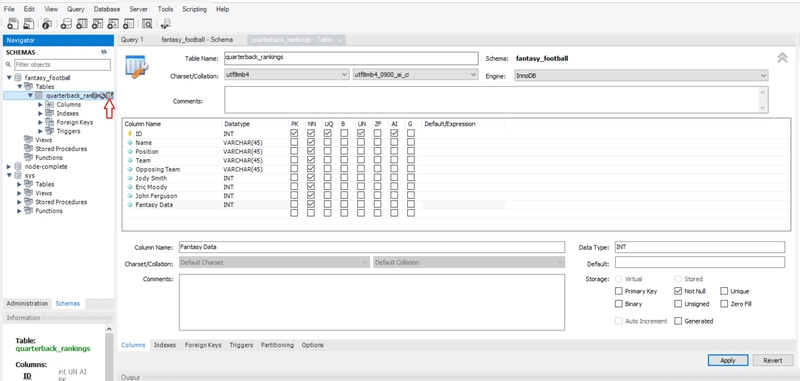Click the search table data toolbar icon

tap(147, 23)
